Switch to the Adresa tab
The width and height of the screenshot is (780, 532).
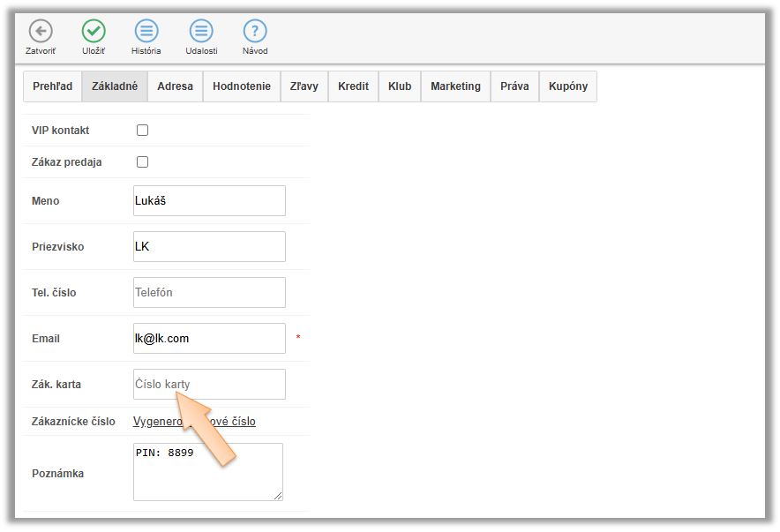[175, 86]
